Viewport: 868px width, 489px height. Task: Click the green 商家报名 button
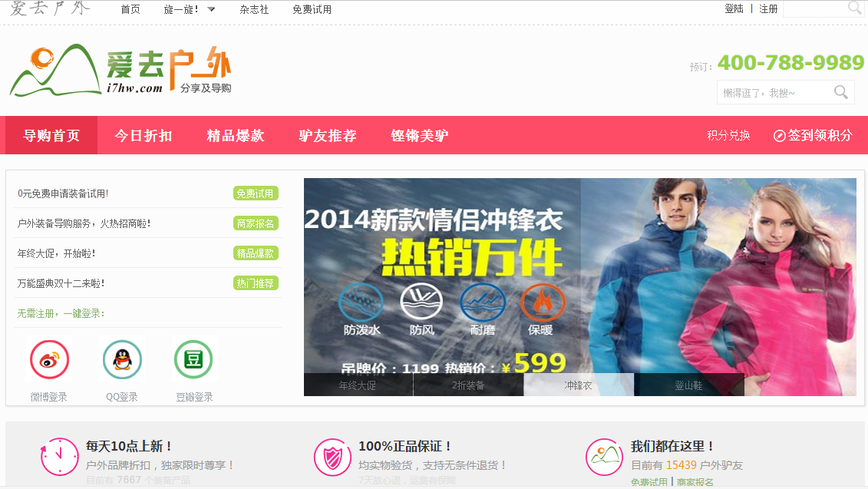point(256,223)
